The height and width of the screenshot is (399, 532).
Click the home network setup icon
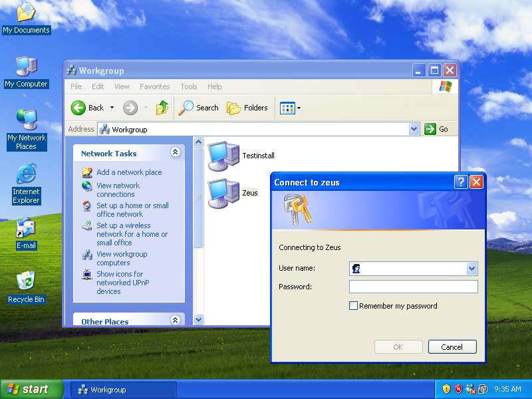coord(87,206)
